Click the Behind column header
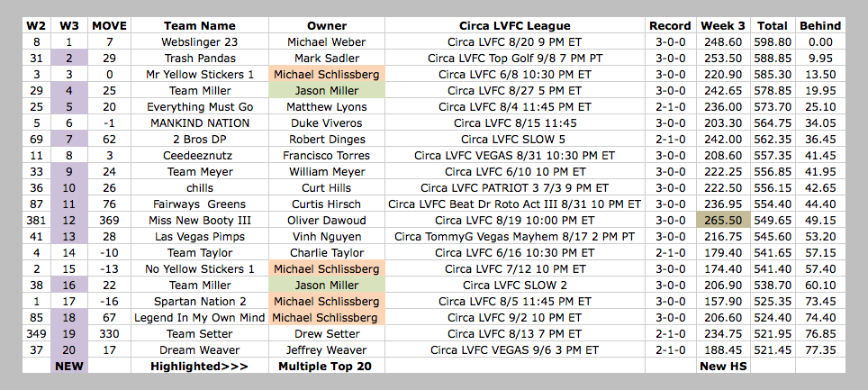This screenshot has height=390, width=868. pyautogui.click(x=820, y=25)
